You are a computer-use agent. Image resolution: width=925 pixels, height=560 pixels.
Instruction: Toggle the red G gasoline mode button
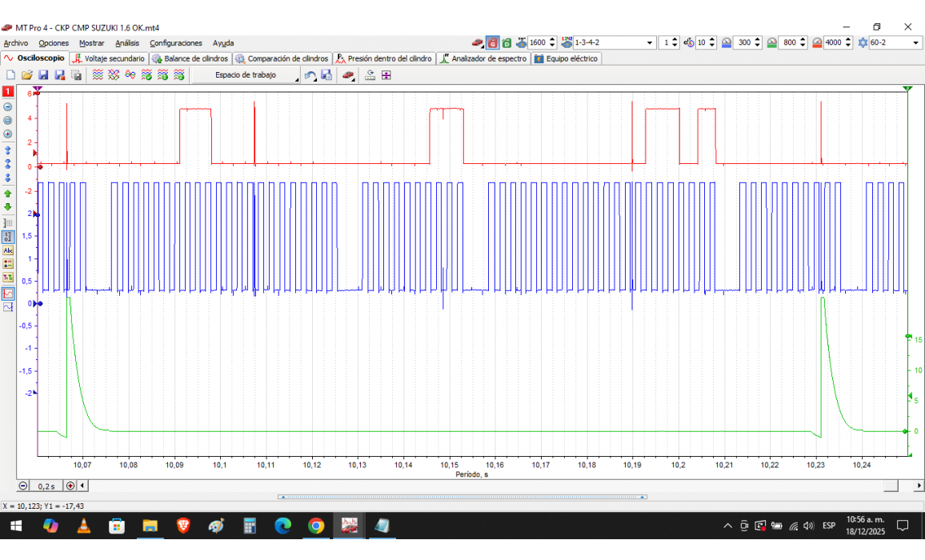[493, 43]
